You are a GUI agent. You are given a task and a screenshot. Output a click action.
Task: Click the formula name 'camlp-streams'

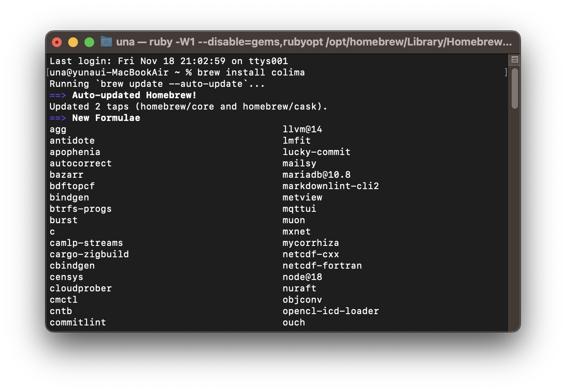click(86, 243)
